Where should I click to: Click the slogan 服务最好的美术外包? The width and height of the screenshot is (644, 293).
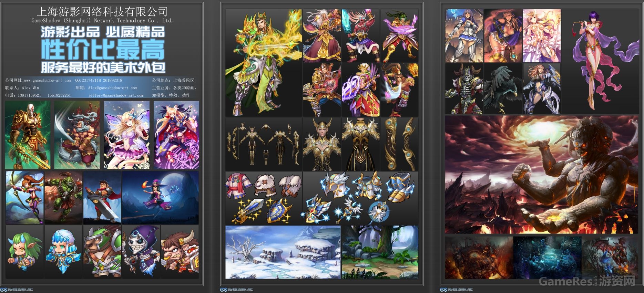(103, 67)
